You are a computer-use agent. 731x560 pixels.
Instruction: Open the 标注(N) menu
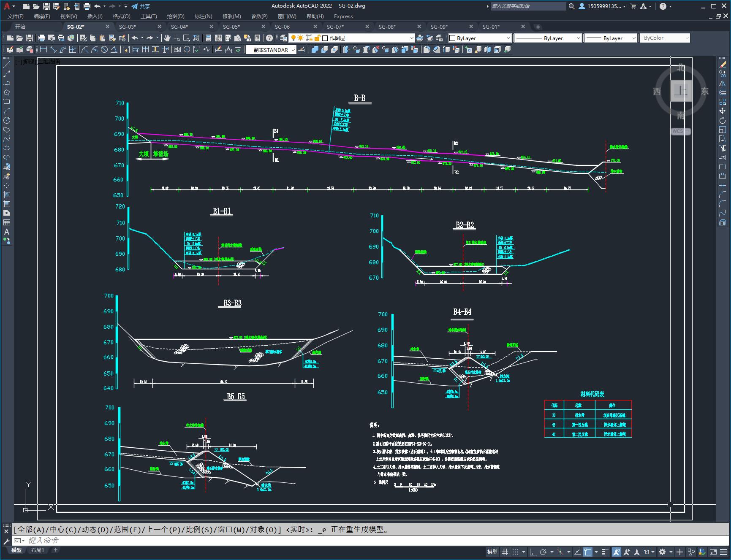click(x=203, y=16)
